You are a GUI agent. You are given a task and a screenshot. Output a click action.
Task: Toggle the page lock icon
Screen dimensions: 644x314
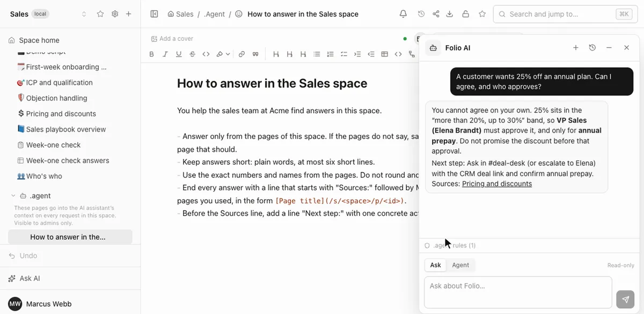point(466,14)
